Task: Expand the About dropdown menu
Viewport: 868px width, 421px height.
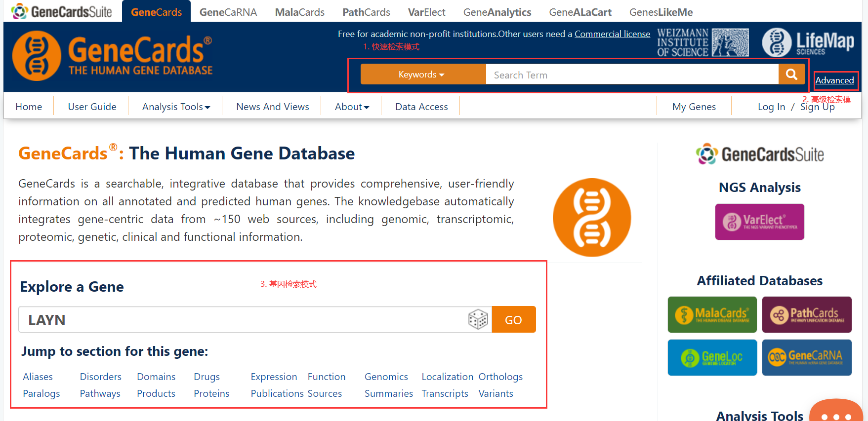Action: click(x=352, y=107)
